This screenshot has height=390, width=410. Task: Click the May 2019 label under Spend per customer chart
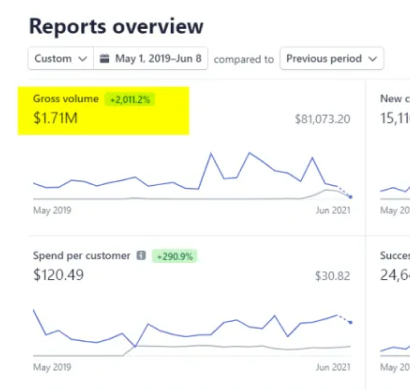click(x=52, y=367)
